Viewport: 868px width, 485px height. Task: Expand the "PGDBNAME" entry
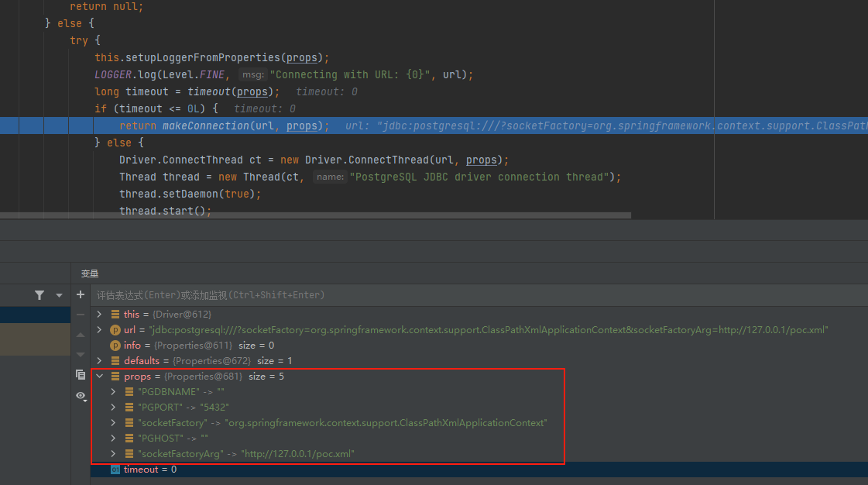(x=114, y=391)
